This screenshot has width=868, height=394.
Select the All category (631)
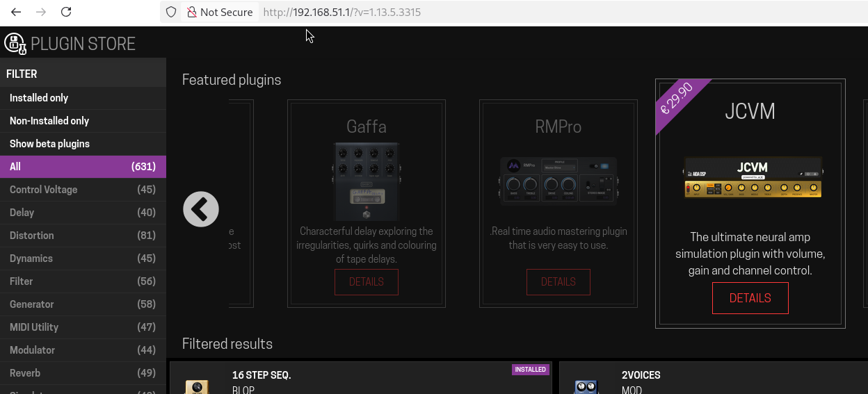[x=83, y=167]
